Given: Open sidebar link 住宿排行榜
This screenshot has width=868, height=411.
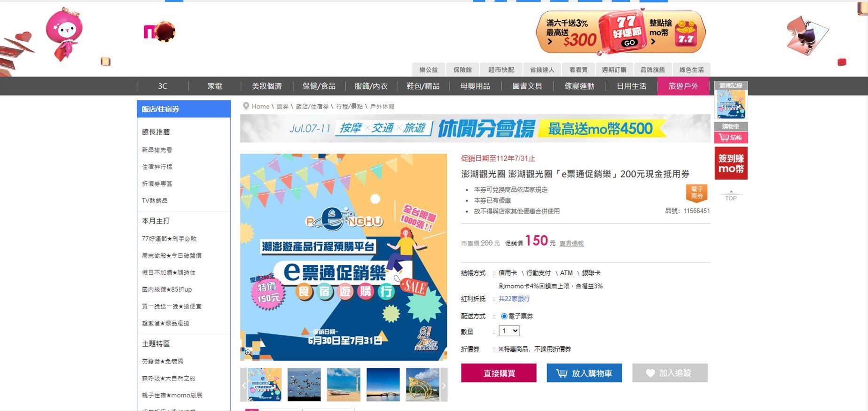Looking at the screenshot, I should click(157, 167).
